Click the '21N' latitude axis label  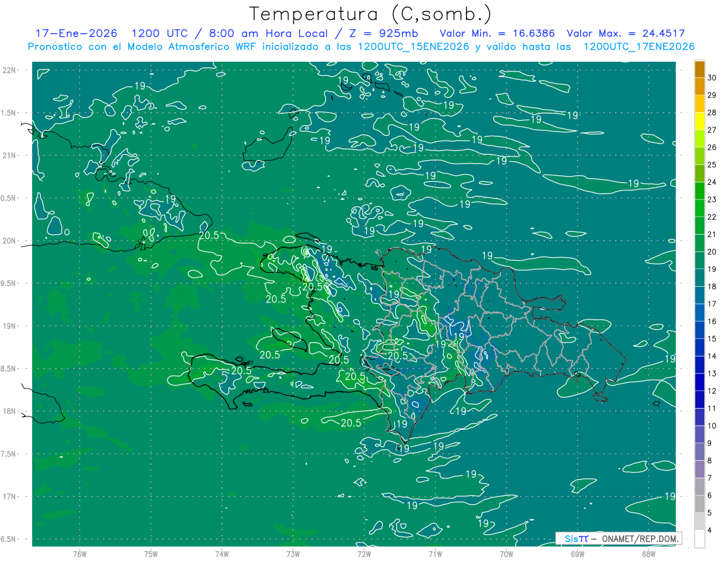(x=10, y=155)
